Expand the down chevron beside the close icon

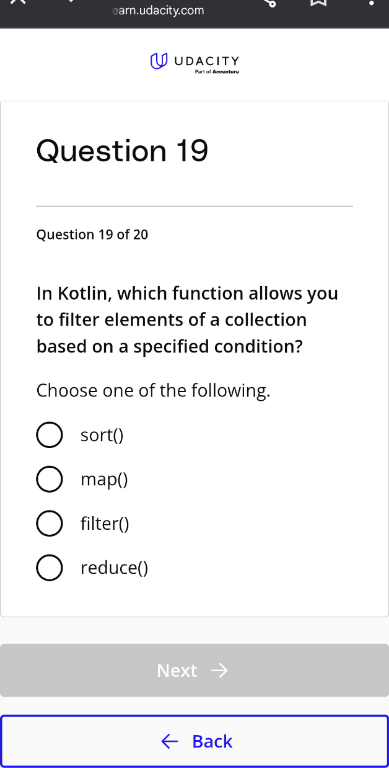coord(72,1)
